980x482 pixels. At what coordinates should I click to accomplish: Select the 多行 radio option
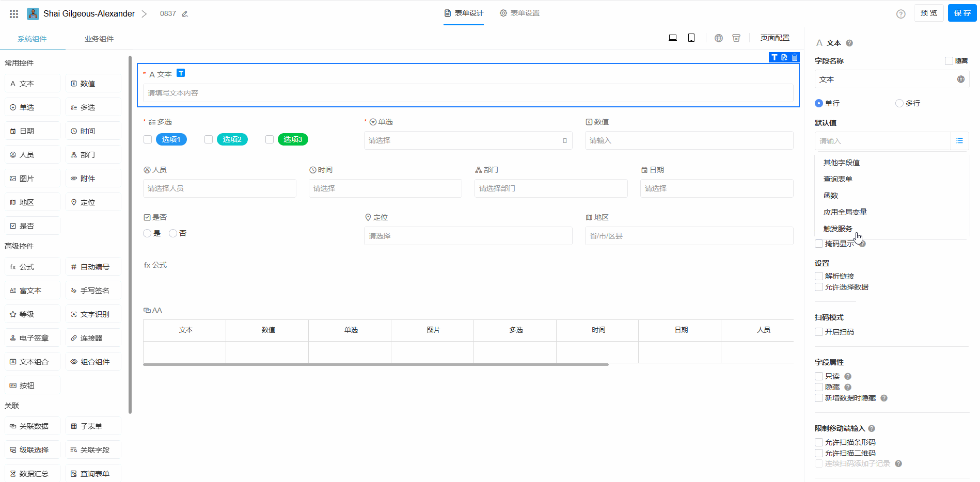click(899, 103)
